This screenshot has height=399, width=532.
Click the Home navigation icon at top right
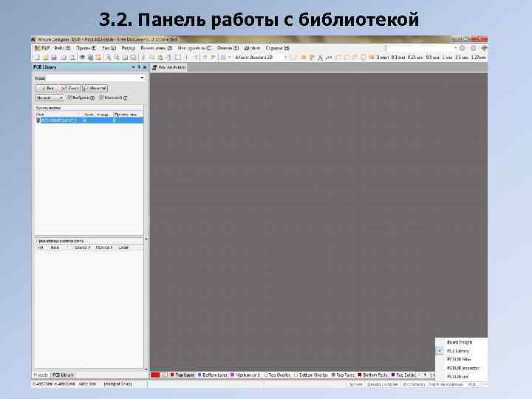(484, 48)
